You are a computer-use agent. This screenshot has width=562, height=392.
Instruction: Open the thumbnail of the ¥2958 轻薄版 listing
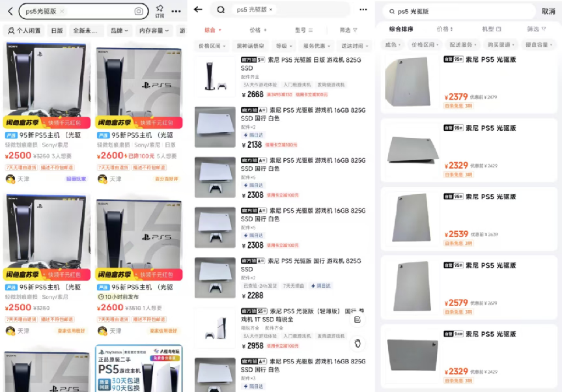[x=215, y=328]
